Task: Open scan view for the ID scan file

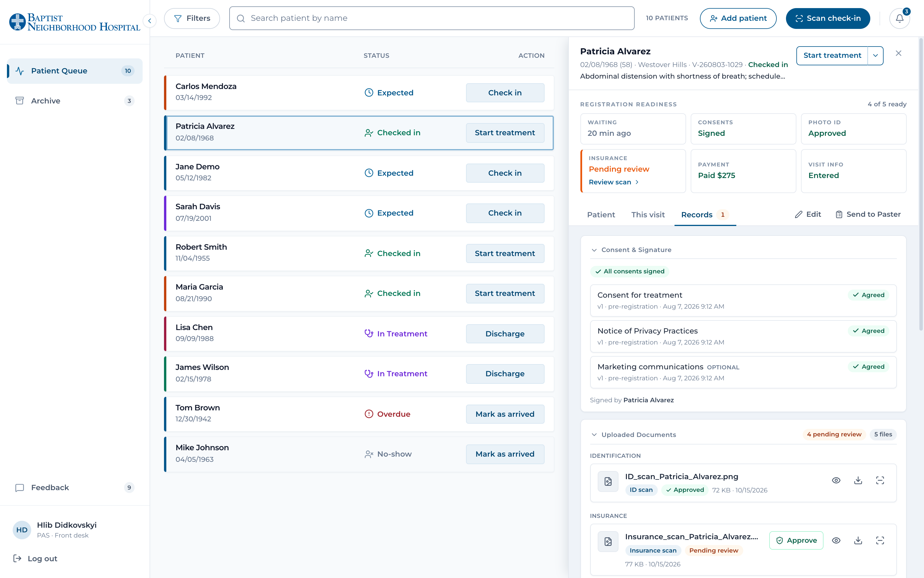Action: tap(880, 480)
